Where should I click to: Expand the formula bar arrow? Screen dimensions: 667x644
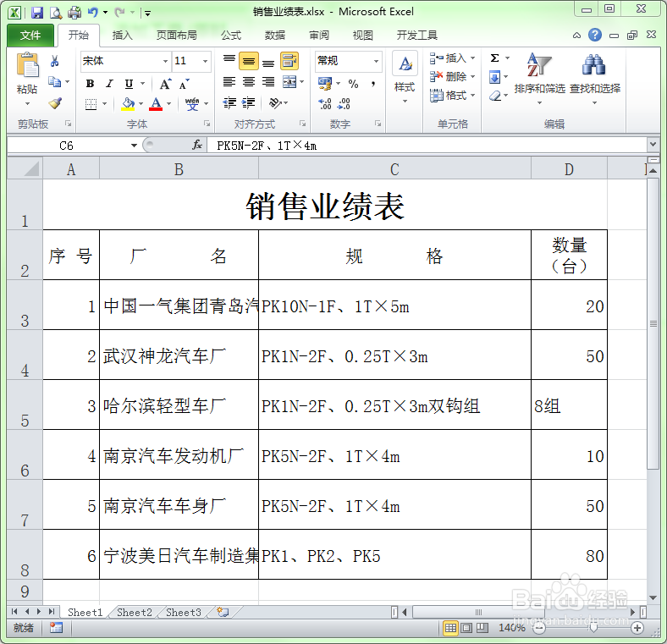653,145
